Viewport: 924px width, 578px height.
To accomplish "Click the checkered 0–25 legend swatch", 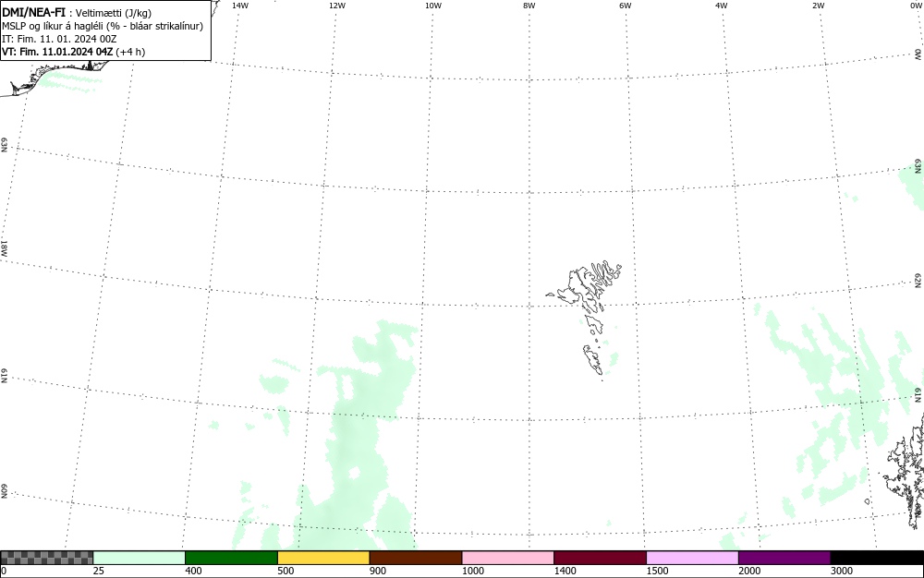I will (x=46, y=558).
